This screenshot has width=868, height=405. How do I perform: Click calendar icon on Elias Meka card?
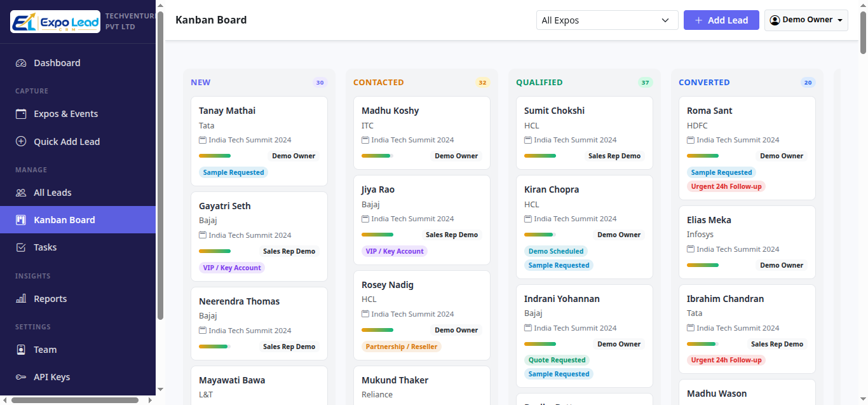(691, 249)
